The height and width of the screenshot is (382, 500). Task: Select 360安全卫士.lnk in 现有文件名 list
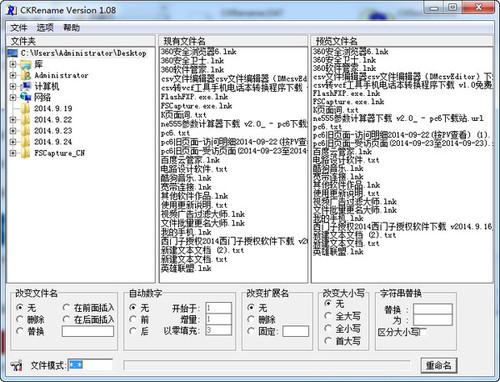pos(192,61)
